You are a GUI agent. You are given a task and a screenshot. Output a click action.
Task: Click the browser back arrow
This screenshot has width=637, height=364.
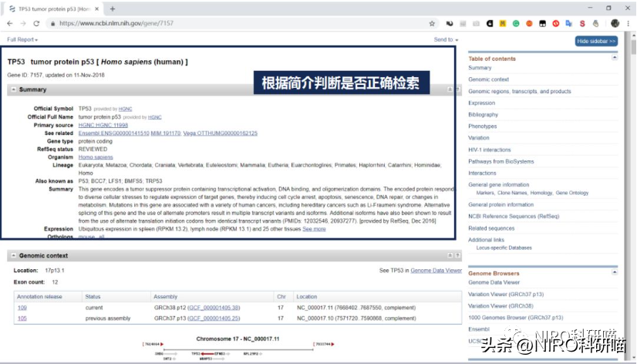[x=8, y=23]
